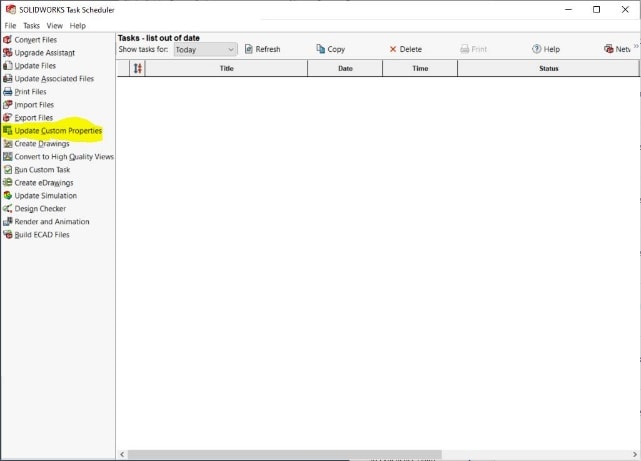The width and height of the screenshot is (641, 461).
Task: Select Export Files label
Action: pos(34,118)
